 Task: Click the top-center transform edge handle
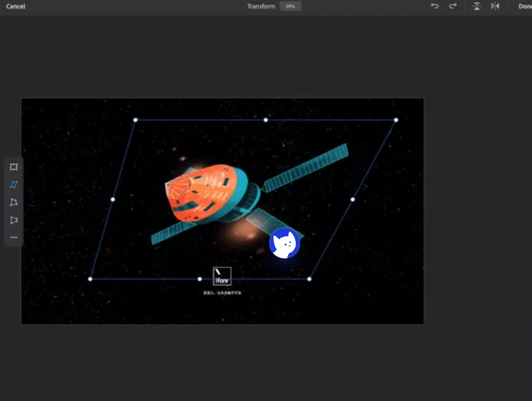(266, 120)
